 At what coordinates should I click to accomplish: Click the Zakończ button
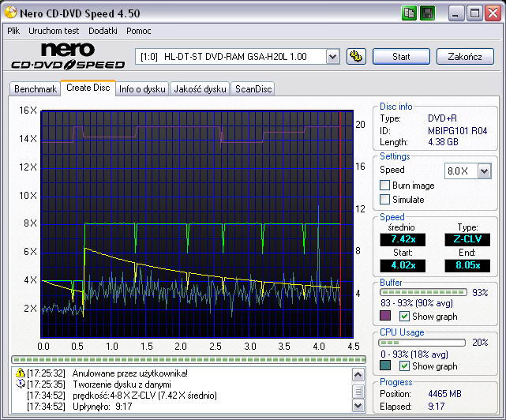click(x=464, y=56)
